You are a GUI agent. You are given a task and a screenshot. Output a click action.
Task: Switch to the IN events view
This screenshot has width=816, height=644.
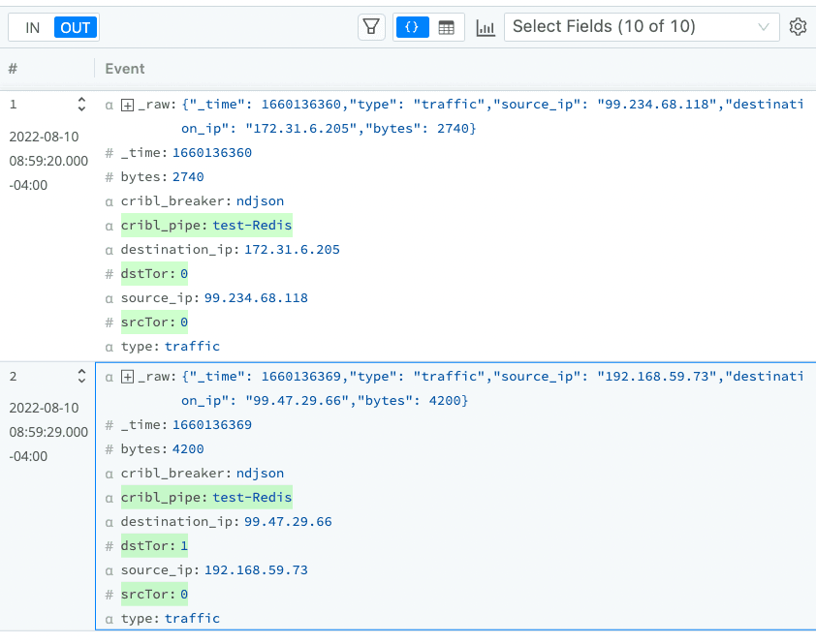pos(32,27)
